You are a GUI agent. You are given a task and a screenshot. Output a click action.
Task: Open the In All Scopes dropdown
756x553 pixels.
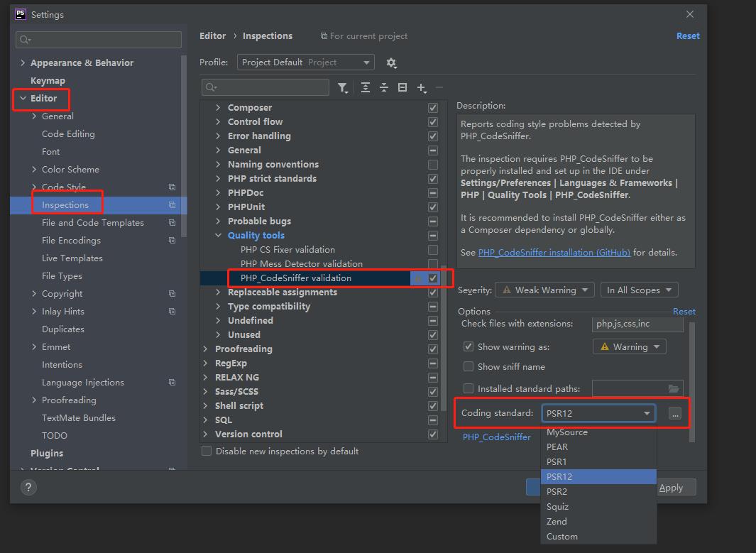point(640,290)
